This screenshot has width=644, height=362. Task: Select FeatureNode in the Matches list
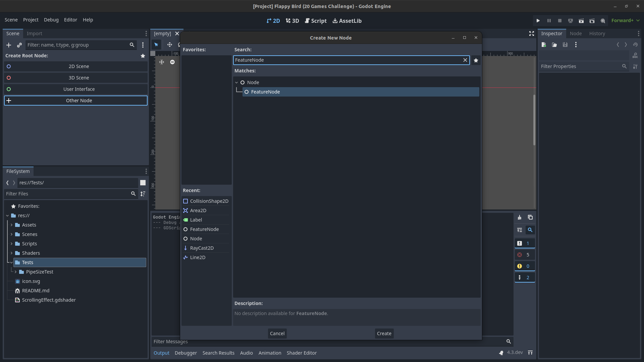pos(361,92)
